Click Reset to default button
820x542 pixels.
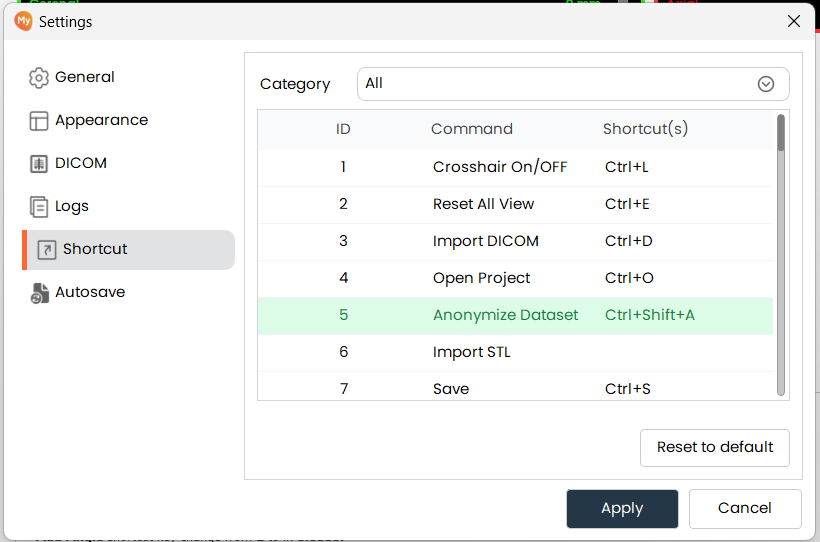[x=714, y=447]
